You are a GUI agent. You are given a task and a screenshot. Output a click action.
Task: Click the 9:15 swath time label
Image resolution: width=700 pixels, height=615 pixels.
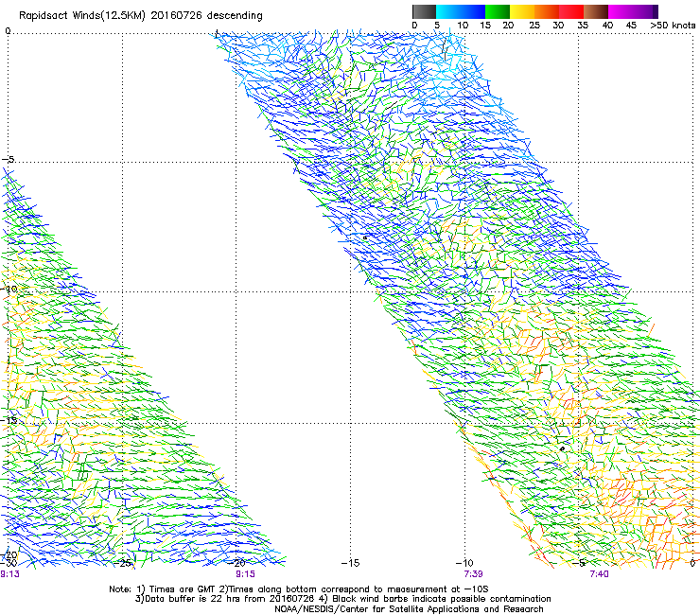pos(245,574)
